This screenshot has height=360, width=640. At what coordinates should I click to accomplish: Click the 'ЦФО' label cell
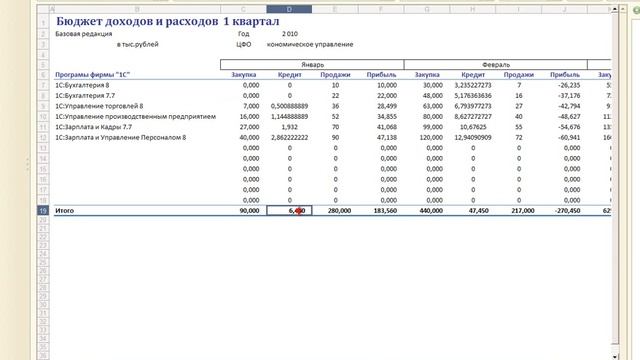pyautogui.click(x=244, y=44)
